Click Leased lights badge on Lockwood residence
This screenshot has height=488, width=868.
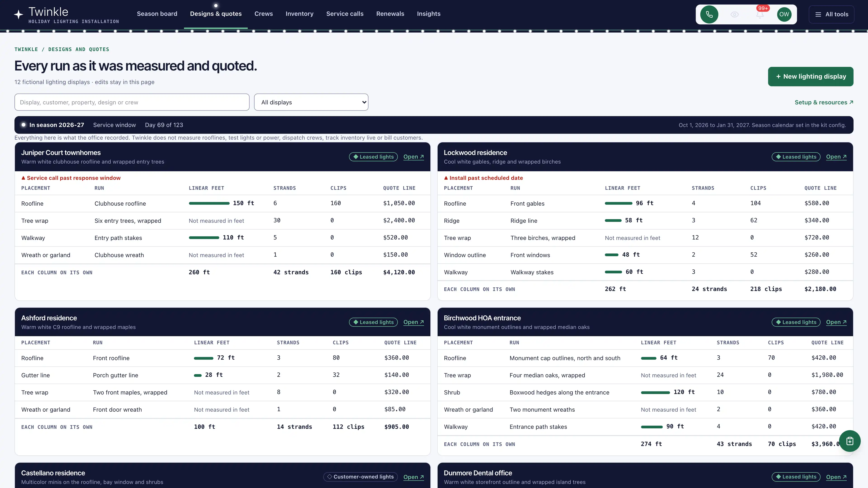click(x=796, y=157)
